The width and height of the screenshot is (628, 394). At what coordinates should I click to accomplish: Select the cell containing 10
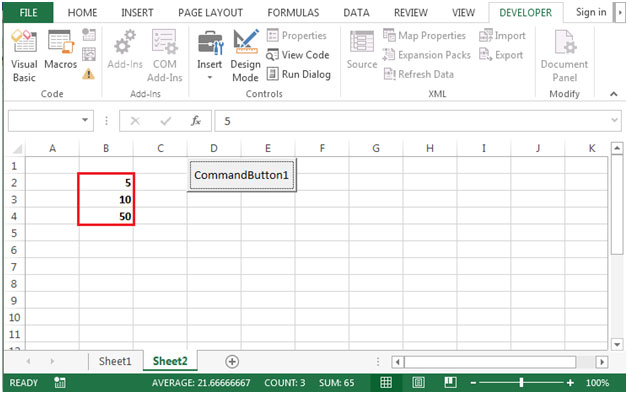[x=106, y=199]
